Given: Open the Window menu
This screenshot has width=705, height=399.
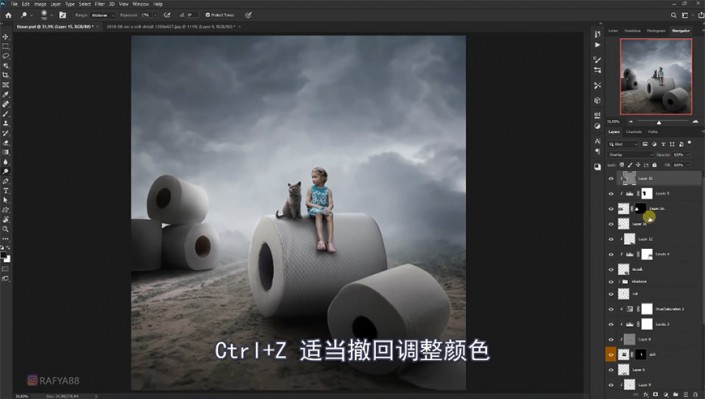Looking at the screenshot, I should coord(141,4).
